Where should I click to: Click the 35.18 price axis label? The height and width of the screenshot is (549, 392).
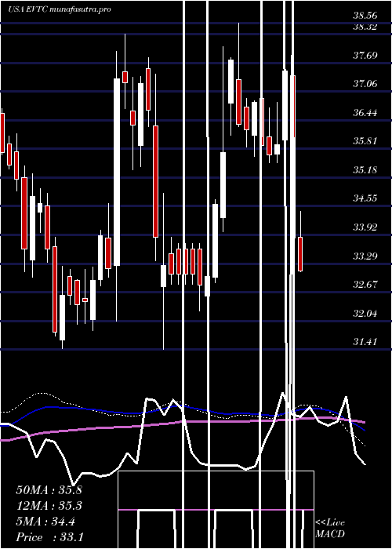pyautogui.click(x=365, y=170)
